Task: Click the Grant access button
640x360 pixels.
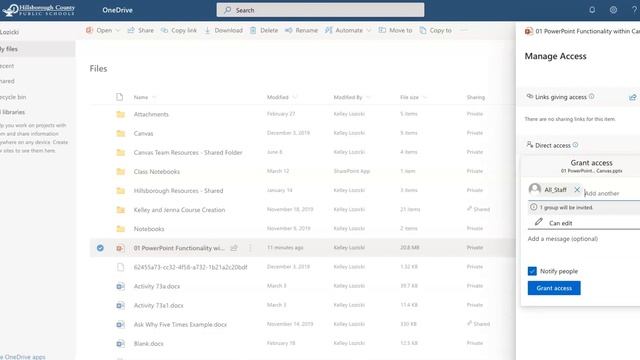Action: coord(554,288)
